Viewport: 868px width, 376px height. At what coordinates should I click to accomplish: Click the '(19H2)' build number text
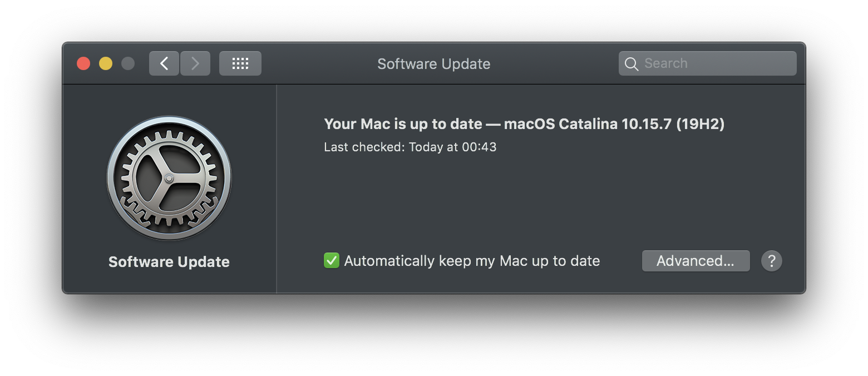click(700, 123)
